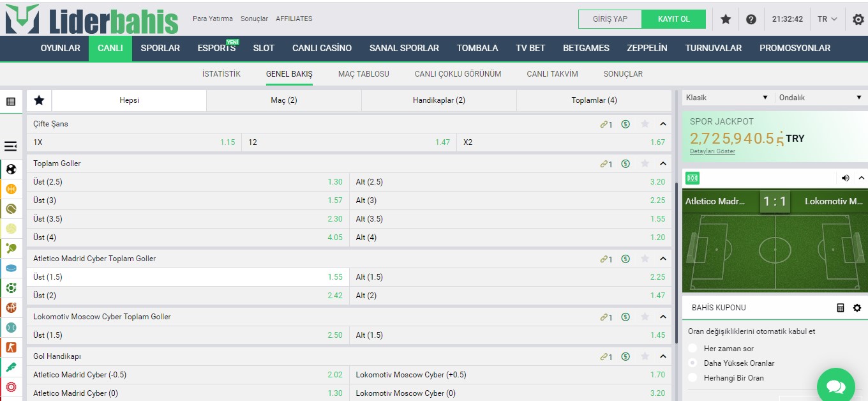This screenshot has height=401, width=868.
Task: Bet on Alt (1.5) at 1.45
Action: (511, 335)
